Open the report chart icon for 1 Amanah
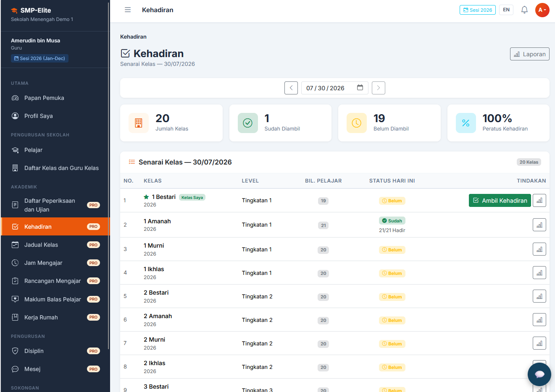Viewport: 555px width, 392px height. point(539,225)
